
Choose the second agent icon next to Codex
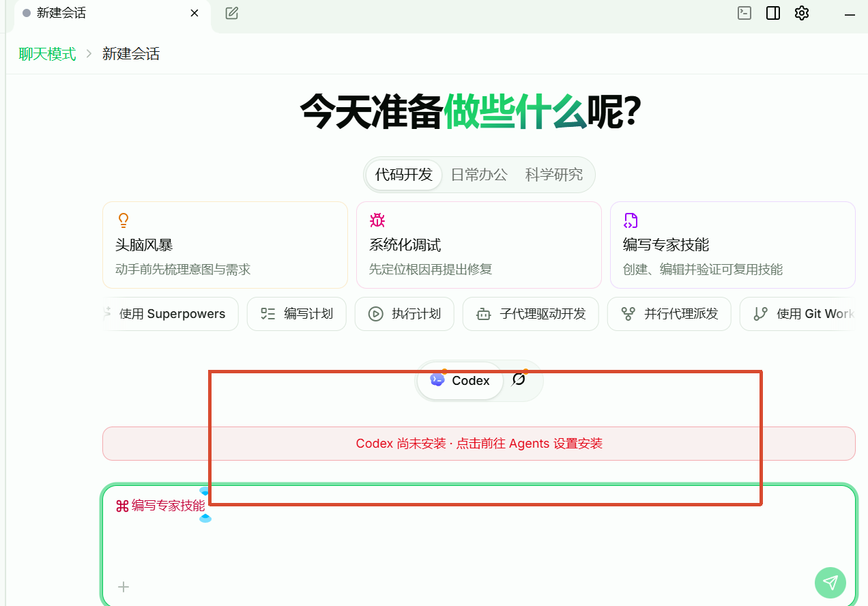click(519, 379)
